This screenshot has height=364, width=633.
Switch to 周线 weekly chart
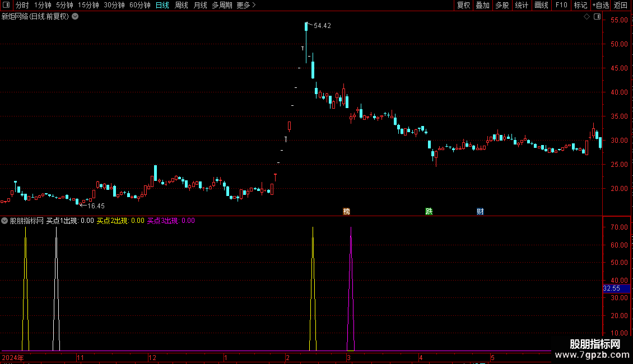(181, 5)
